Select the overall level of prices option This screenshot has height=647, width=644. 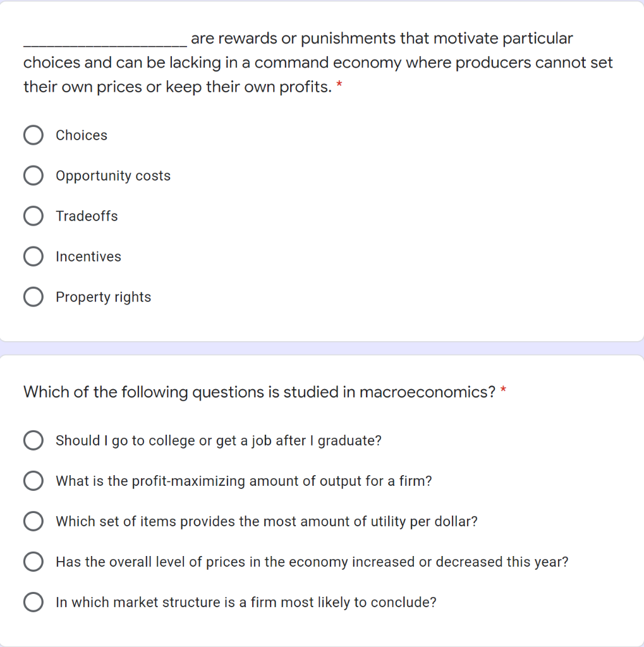coord(33,562)
